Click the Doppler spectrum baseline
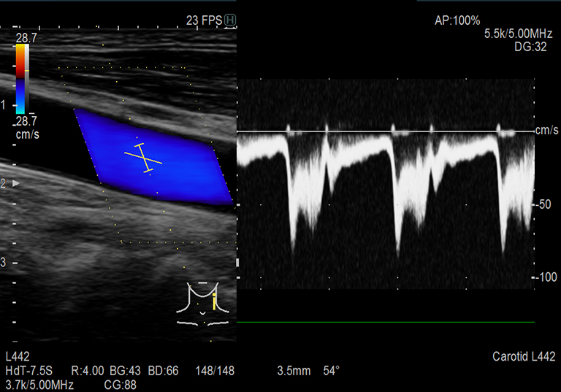 tap(386, 132)
